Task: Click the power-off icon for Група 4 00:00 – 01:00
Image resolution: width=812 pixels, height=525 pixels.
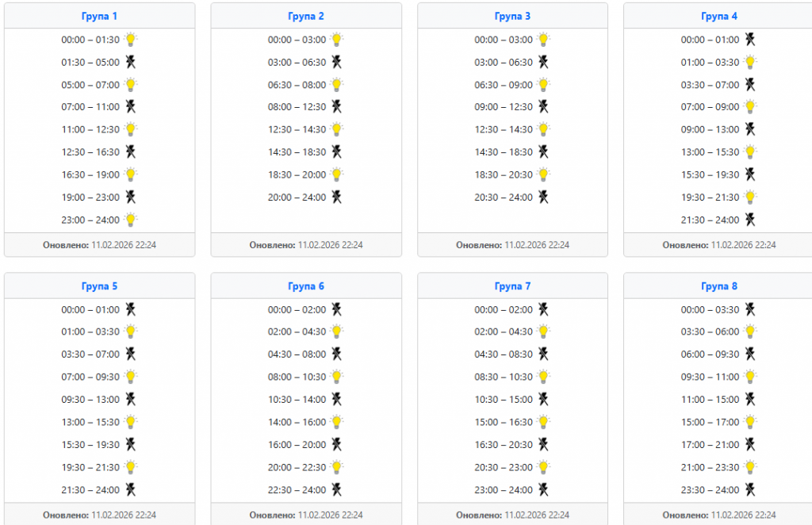Action: click(x=750, y=39)
